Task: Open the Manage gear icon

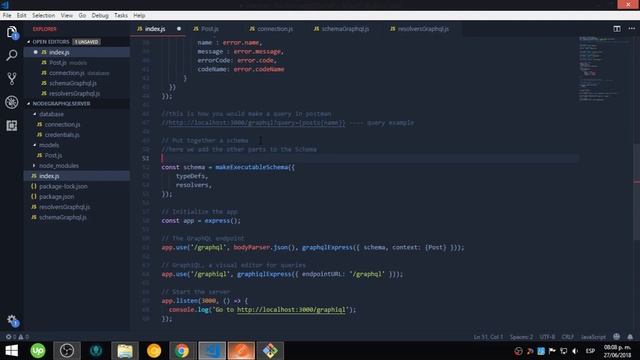Action: [12, 321]
